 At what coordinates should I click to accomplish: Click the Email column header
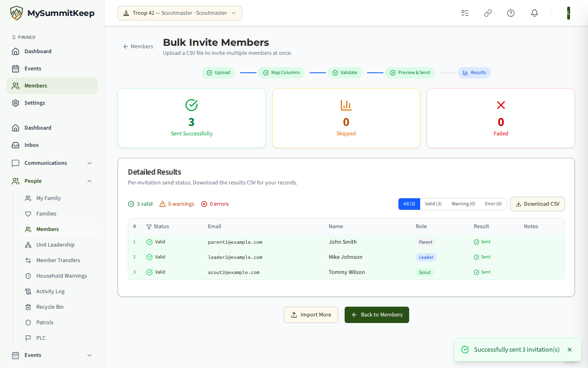pos(214,227)
